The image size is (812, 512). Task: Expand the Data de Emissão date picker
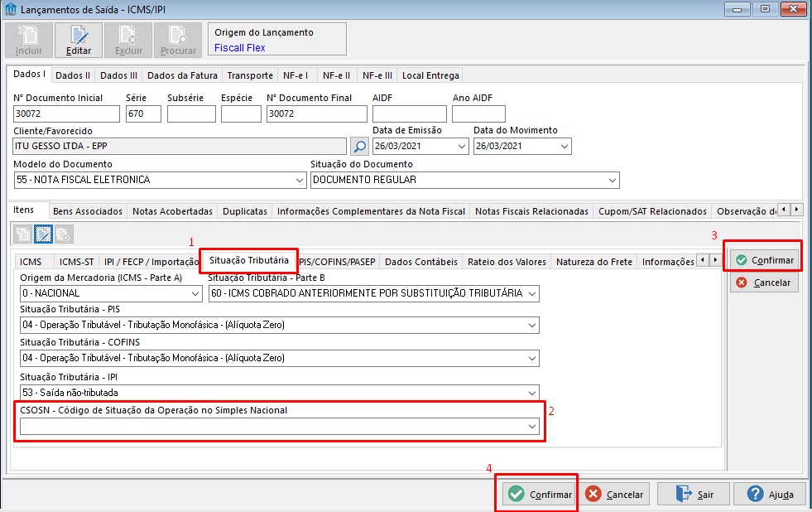462,147
